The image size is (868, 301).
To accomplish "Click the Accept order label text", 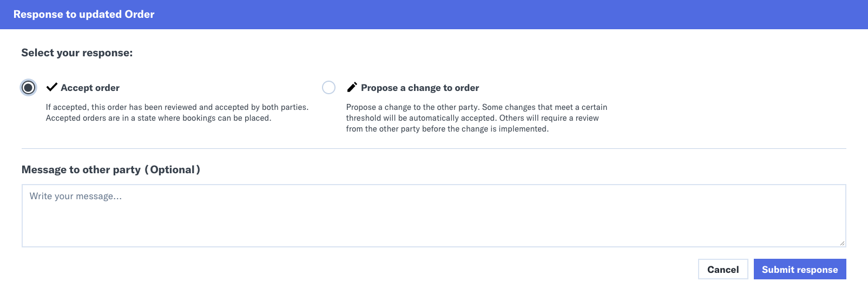I will (90, 88).
